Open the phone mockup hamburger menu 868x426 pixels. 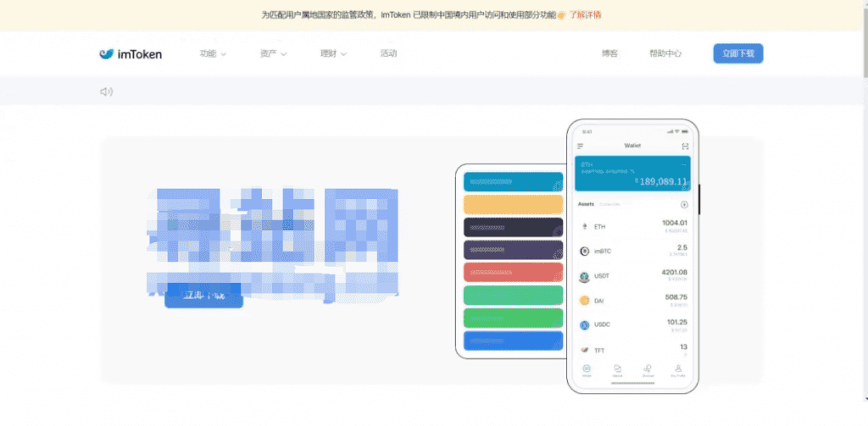click(x=580, y=146)
